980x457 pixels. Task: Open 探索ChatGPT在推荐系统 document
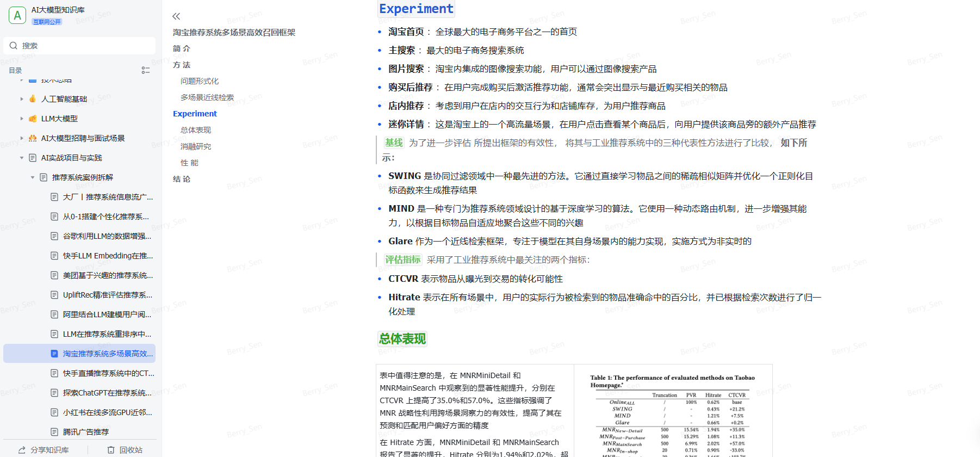pyautogui.click(x=107, y=393)
